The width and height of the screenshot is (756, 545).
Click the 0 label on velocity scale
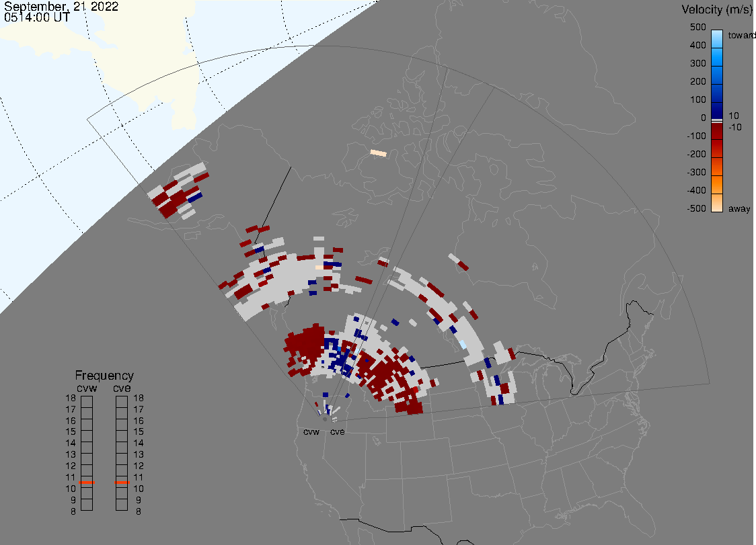click(x=704, y=118)
